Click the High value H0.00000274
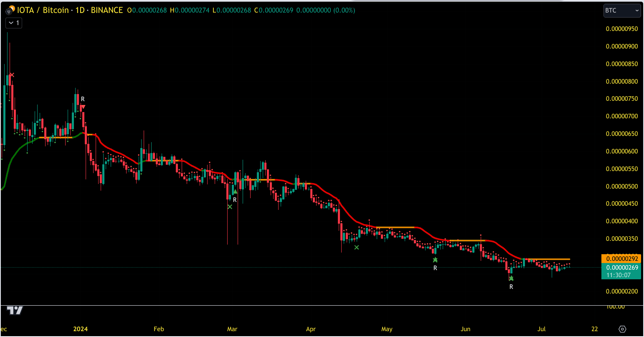The height and width of the screenshot is (337, 644). click(x=190, y=10)
